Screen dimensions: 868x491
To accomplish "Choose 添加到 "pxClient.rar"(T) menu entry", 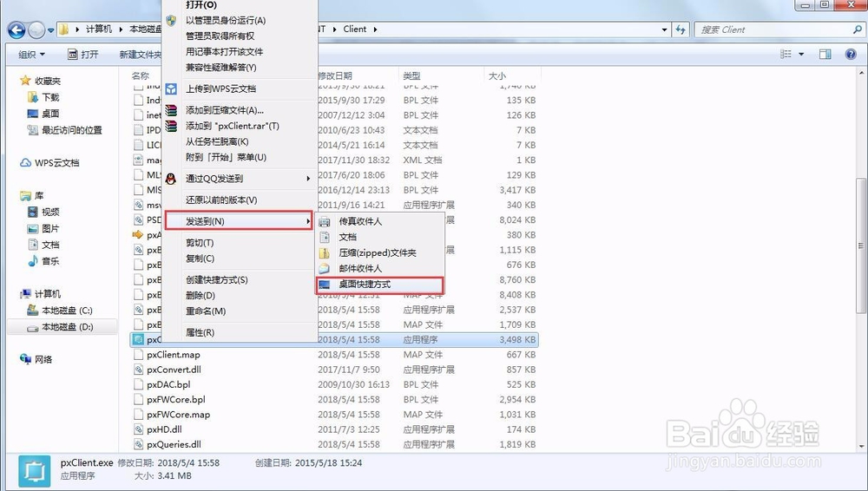I will coord(240,126).
